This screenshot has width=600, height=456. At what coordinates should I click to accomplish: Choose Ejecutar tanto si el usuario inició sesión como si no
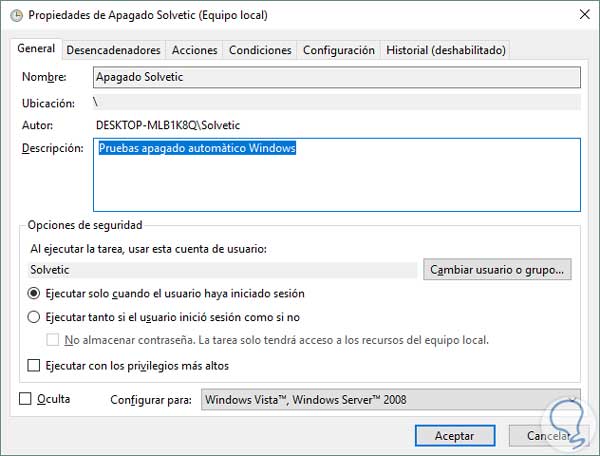[35, 317]
